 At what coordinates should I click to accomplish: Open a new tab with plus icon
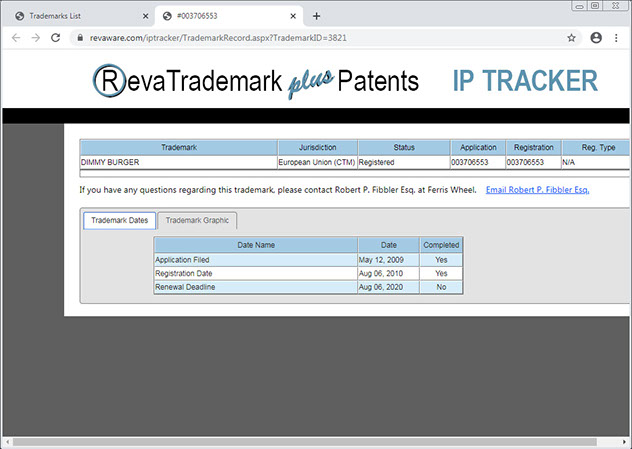point(317,16)
